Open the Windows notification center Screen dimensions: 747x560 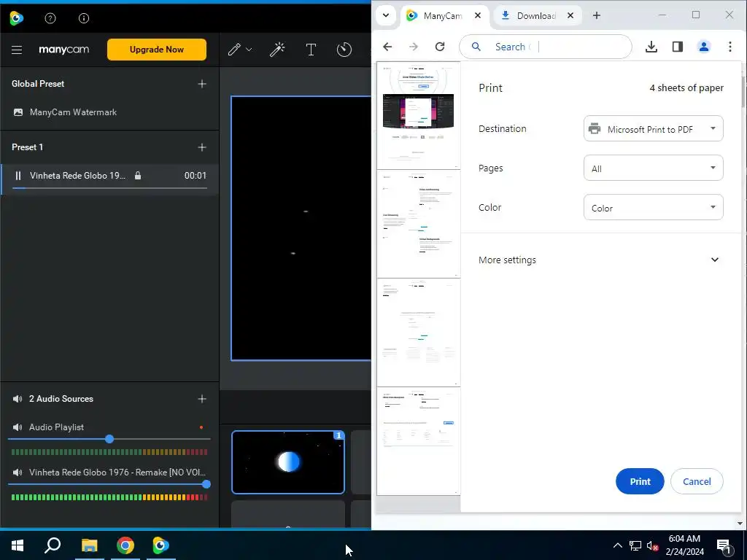tap(724, 546)
